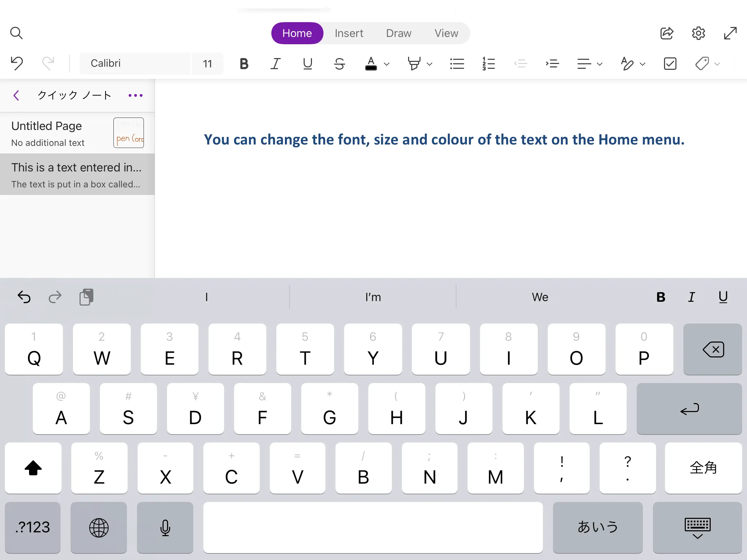Apply strikethrough formatting from the toolbar
Screen dimensions: 747x560
(x=339, y=64)
